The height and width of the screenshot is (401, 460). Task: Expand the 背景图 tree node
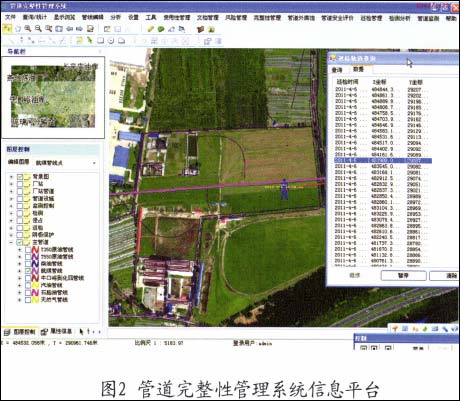11,177
